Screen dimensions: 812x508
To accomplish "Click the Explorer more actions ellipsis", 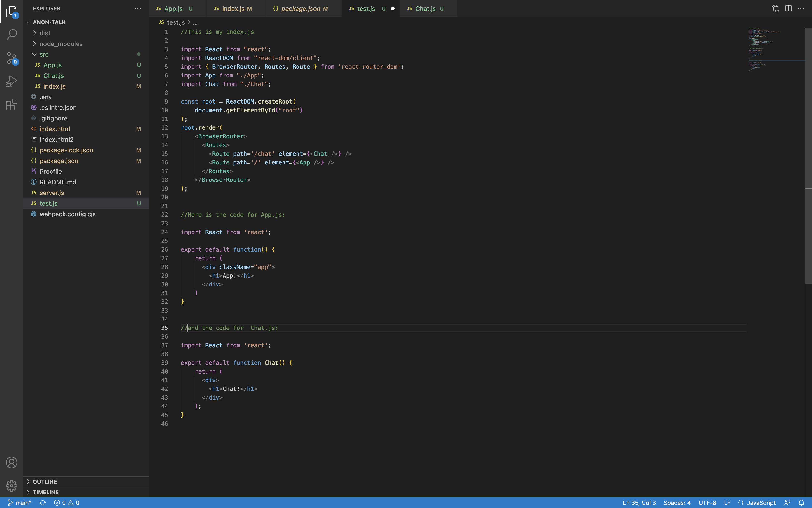I will pyautogui.click(x=138, y=8).
